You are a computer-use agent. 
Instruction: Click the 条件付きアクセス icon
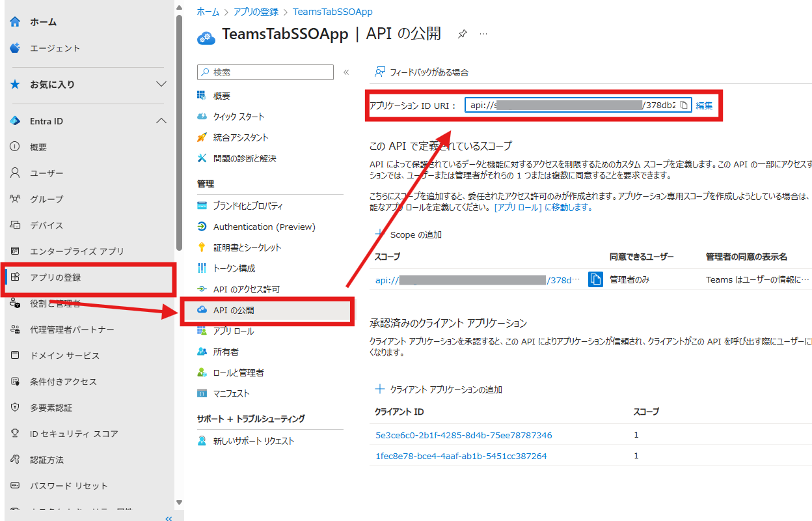click(x=15, y=382)
